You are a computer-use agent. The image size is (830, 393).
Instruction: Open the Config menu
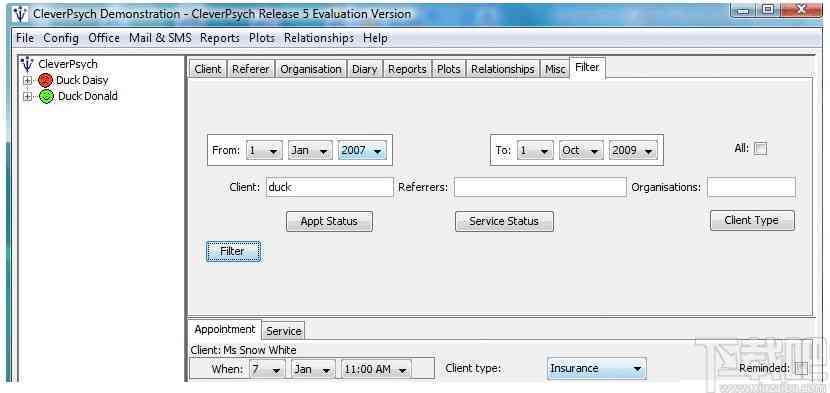click(x=61, y=38)
